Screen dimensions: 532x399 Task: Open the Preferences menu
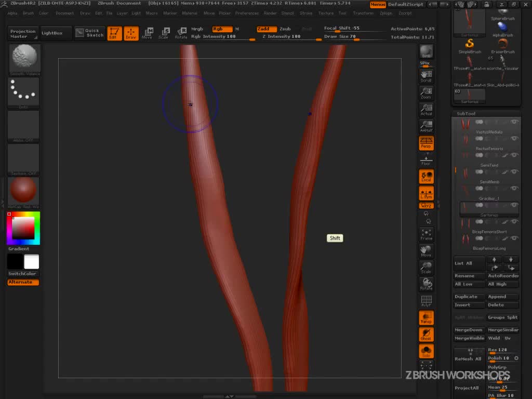point(247,13)
